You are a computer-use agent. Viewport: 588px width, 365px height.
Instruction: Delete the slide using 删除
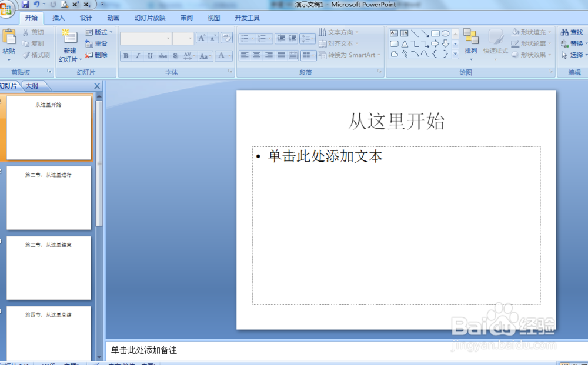click(96, 55)
